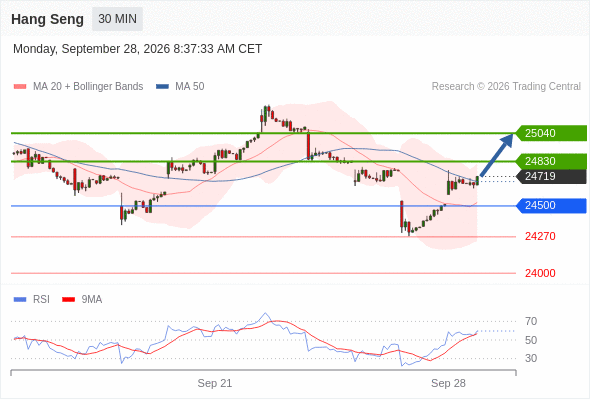Click the Sep 28 date axis label
The width and height of the screenshot is (590, 400).
click(448, 383)
